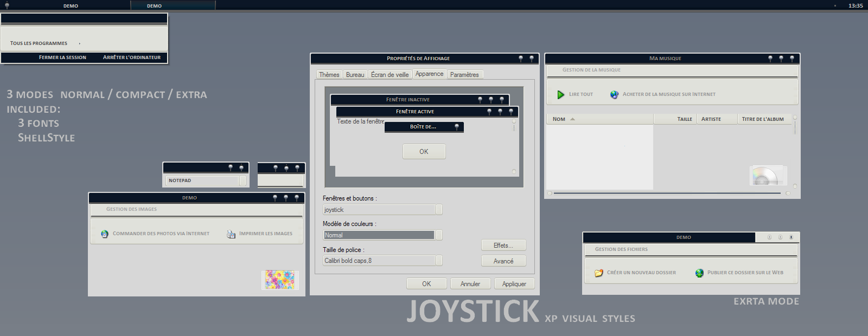Open the Notepad dropdown arrow
868x336 pixels.
coord(243,180)
